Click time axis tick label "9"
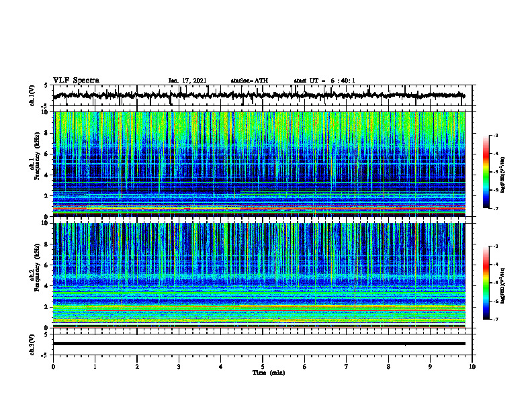The width and height of the screenshot is (532, 411). [x=430, y=367]
